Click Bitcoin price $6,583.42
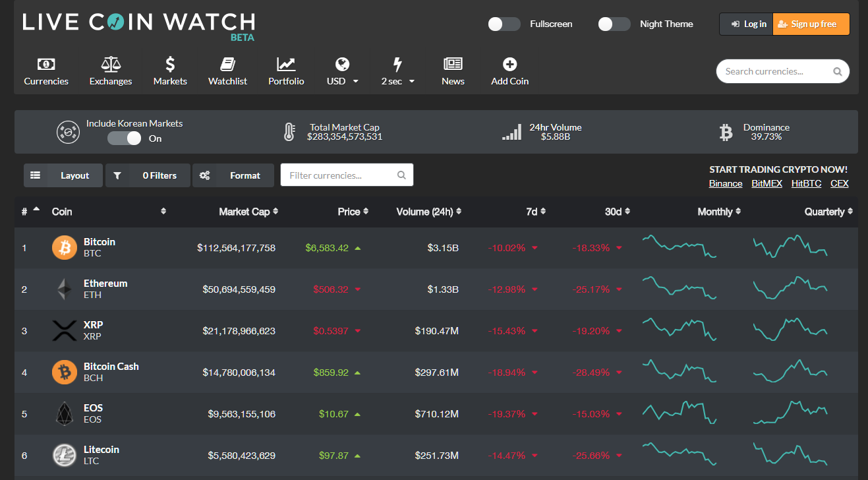 tap(327, 248)
